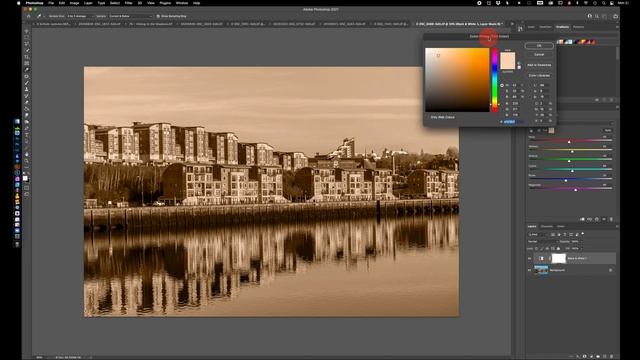The image size is (640, 360).
Task: Hide the Background layer
Action: click(x=529, y=270)
